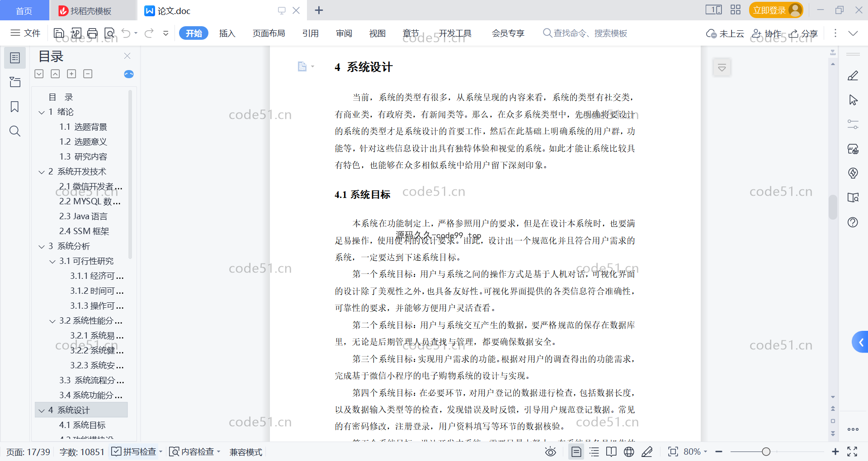The width and height of the screenshot is (868, 461).
Task: Open the 文件 menu button
Action: [26, 33]
